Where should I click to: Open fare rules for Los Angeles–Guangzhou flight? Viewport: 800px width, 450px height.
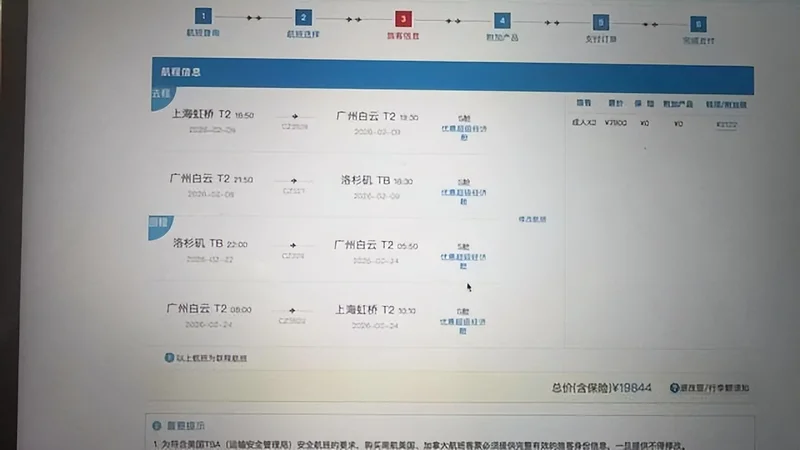click(x=463, y=260)
